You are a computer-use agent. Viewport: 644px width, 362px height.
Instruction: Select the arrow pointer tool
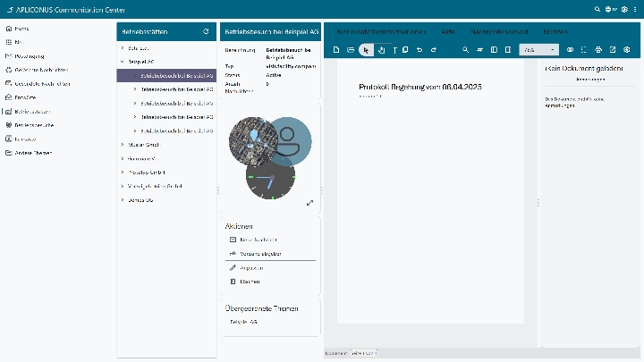(x=366, y=50)
